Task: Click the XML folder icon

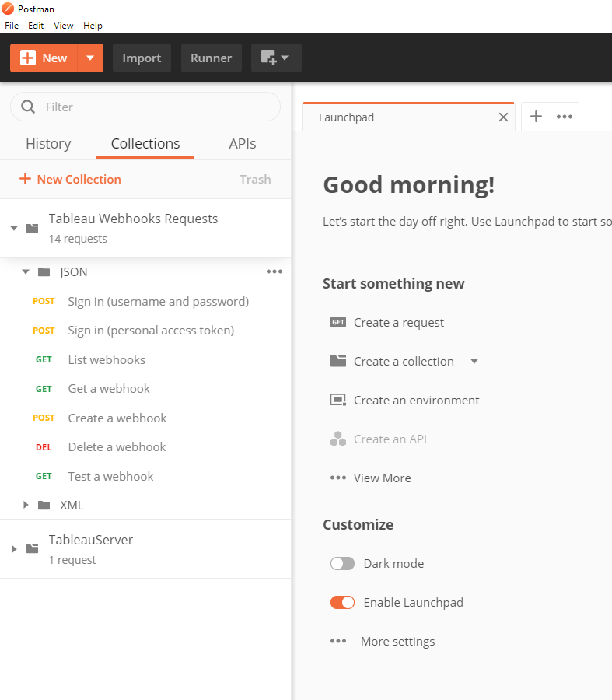Action: pos(44,506)
